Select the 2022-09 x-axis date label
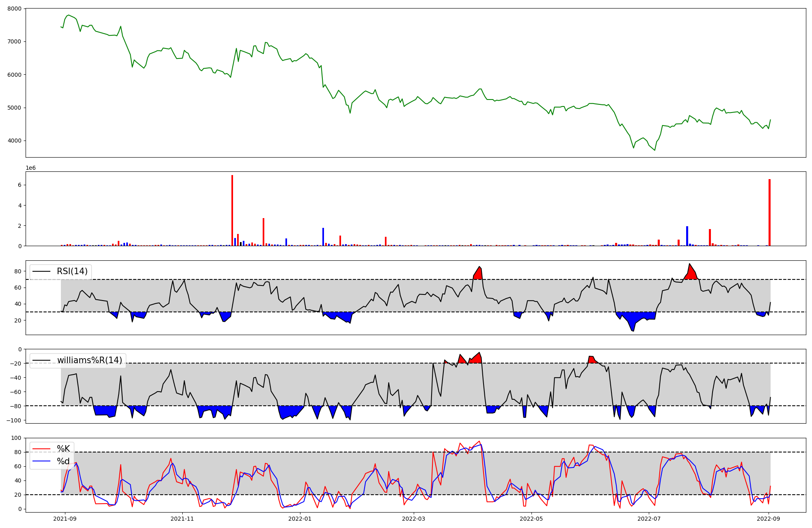This screenshot has height=528, width=812. (x=769, y=519)
